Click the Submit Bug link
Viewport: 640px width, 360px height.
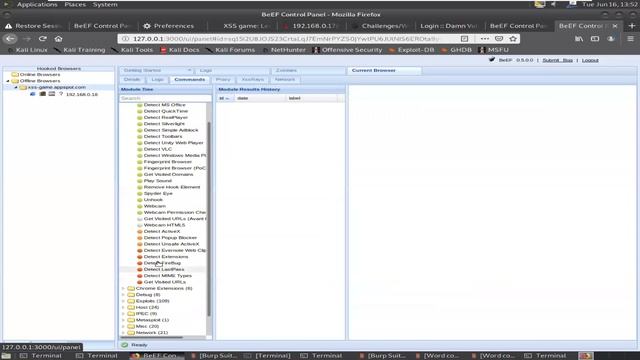557,60
